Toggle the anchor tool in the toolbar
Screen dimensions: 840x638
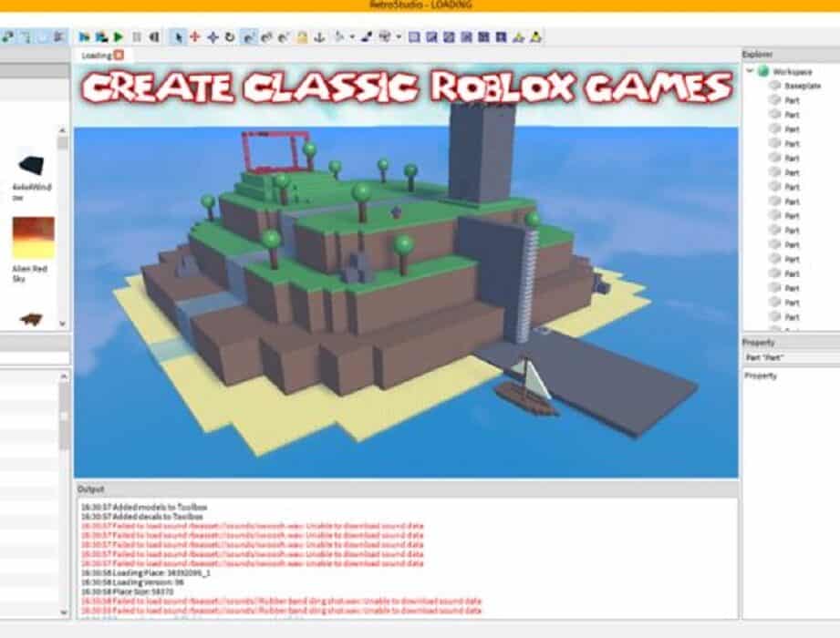(319, 37)
